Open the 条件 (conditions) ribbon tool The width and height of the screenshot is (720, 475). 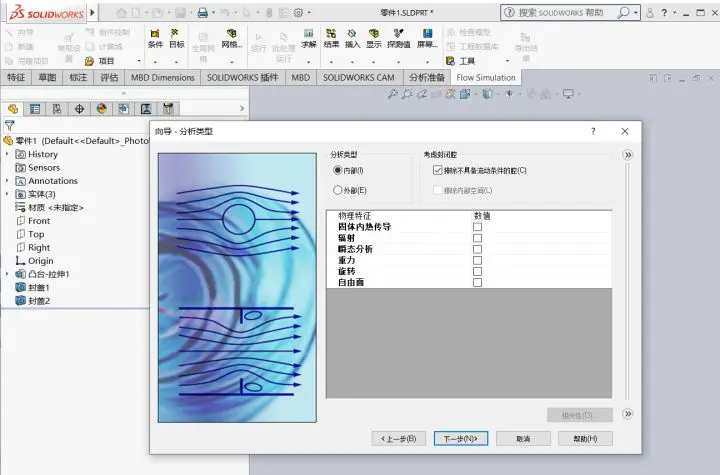tap(155, 39)
